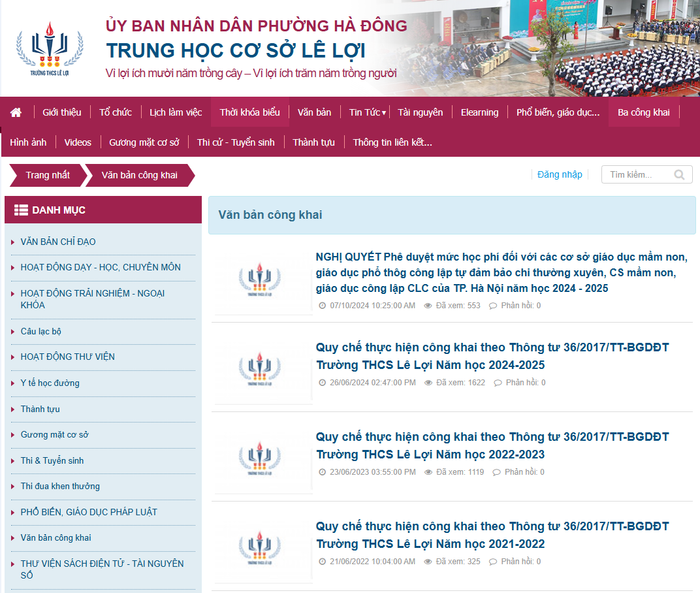
Task: Click clock icon beside 07/10/2024 10:25:00 AM
Action: click(x=322, y=305)
